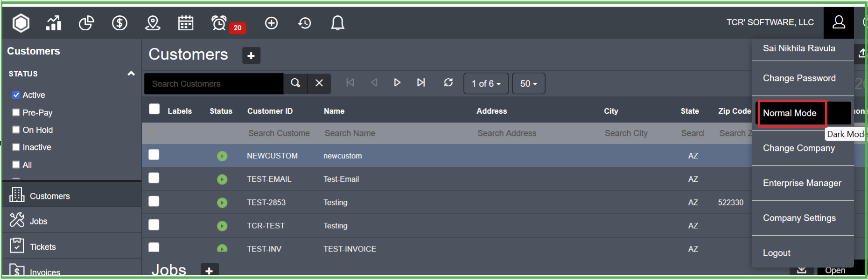This screenshot has height=280, width=868.
Task: Open Jobs in the left sidebar
Action: point(38,221)
